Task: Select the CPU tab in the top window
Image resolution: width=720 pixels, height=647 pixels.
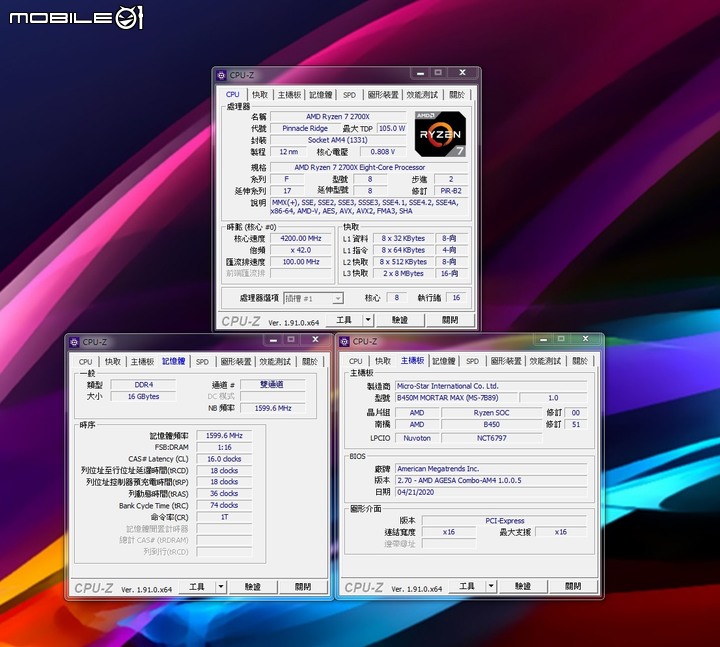Action: [x=233, y=94]
